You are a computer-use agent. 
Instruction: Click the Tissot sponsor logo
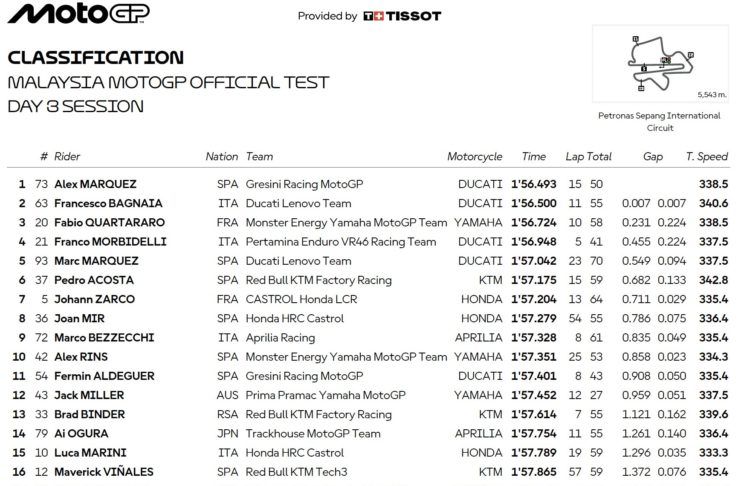click(401, 16)
